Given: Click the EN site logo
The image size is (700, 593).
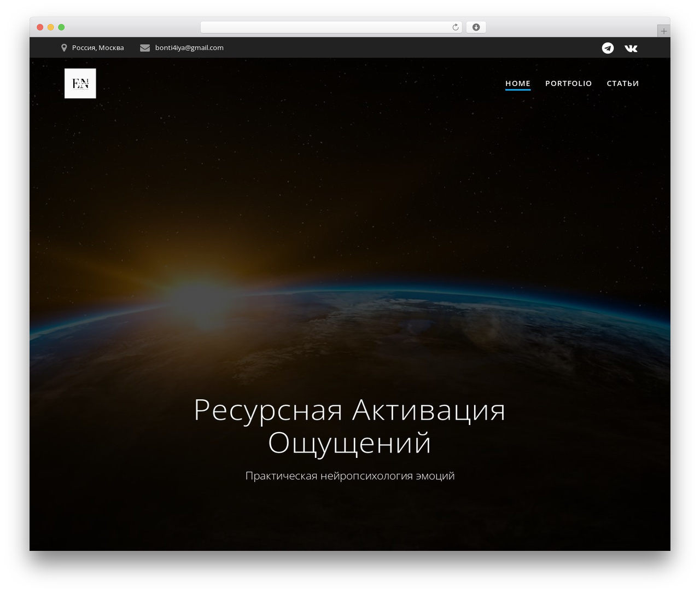Looking at the screenshot, I should 80,83.
